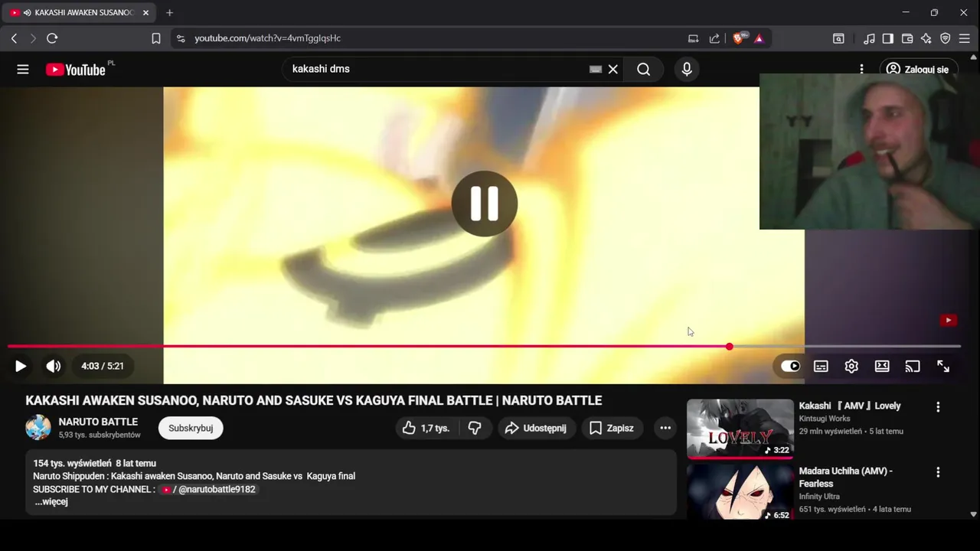
Task: Close the KAKASHI AWAKEN SUSANOO tab
Action: pos(145,13)
